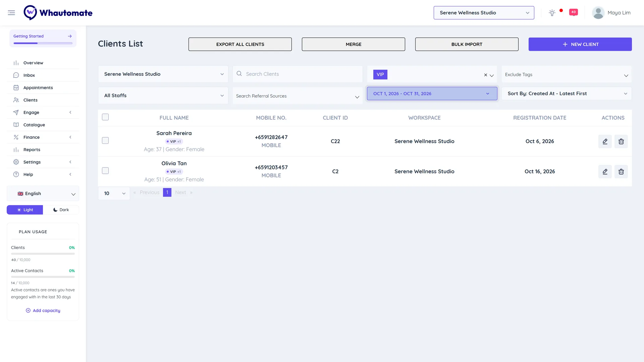The image size is (644, 362).
Task: Select Olivia Tan's row checkbox
Action: pos(105,171)
